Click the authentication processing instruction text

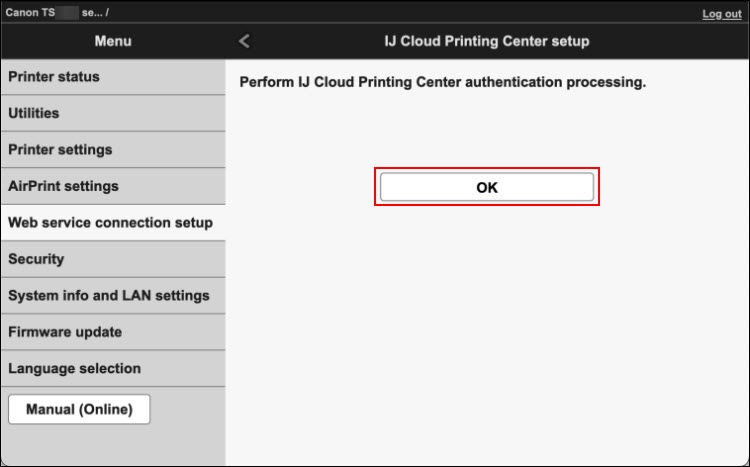443,82
